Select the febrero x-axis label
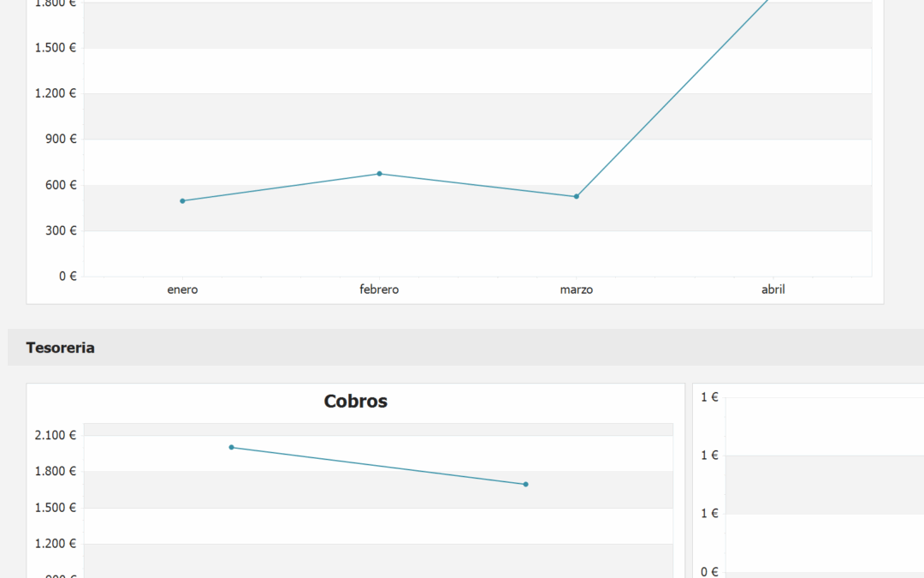Viewport: 924px width, 578px height. 380,289
